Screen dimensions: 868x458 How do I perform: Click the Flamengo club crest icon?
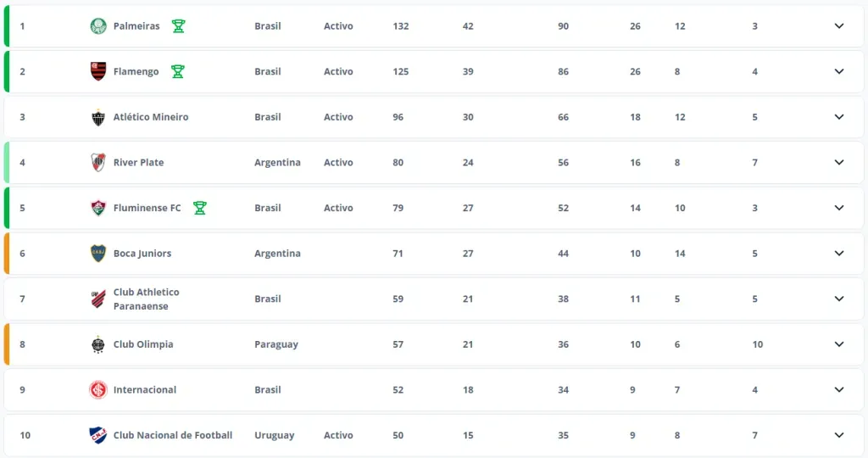pos(98,71)
